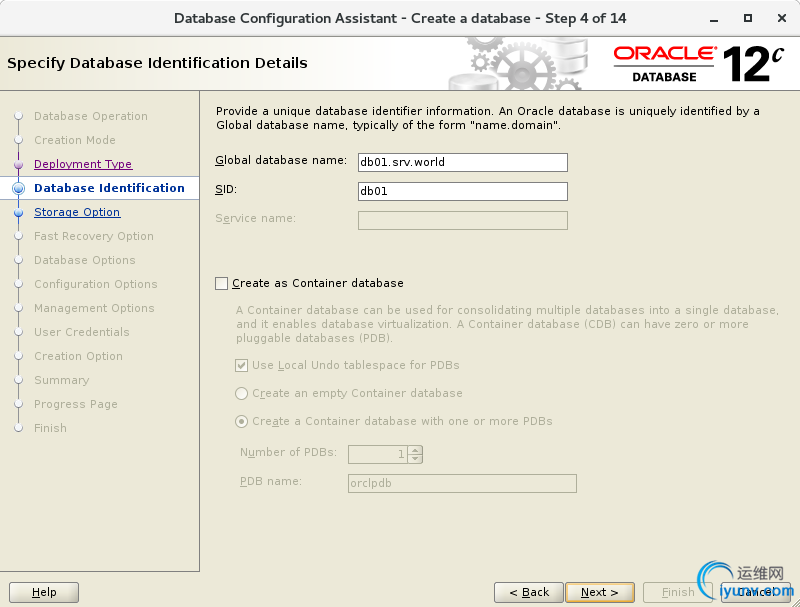This screenshot has width=800, height=607.
Task: Click Database Options step in sidebar
Action: click(x=85, y=260)
